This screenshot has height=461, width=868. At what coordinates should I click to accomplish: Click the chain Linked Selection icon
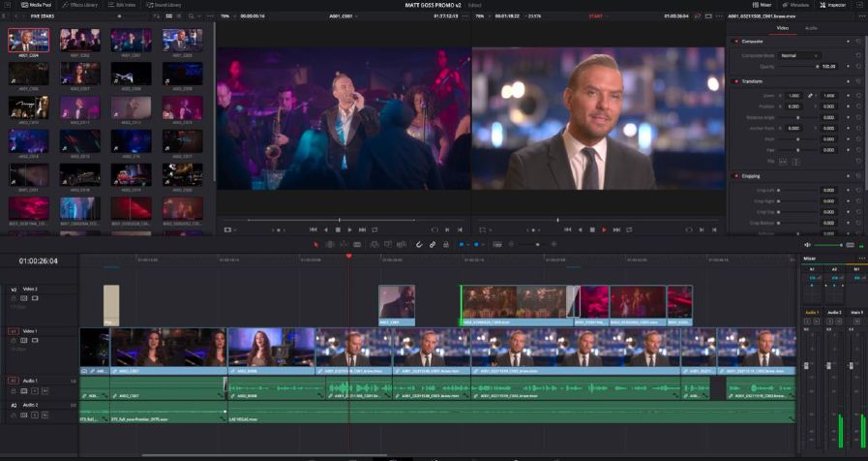pos(433,244)
